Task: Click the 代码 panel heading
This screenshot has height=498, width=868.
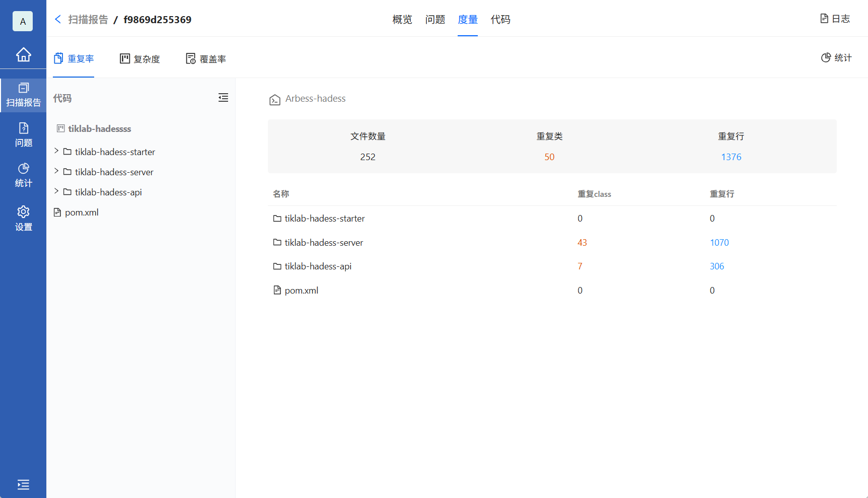Action: click(x=62, y=98)
